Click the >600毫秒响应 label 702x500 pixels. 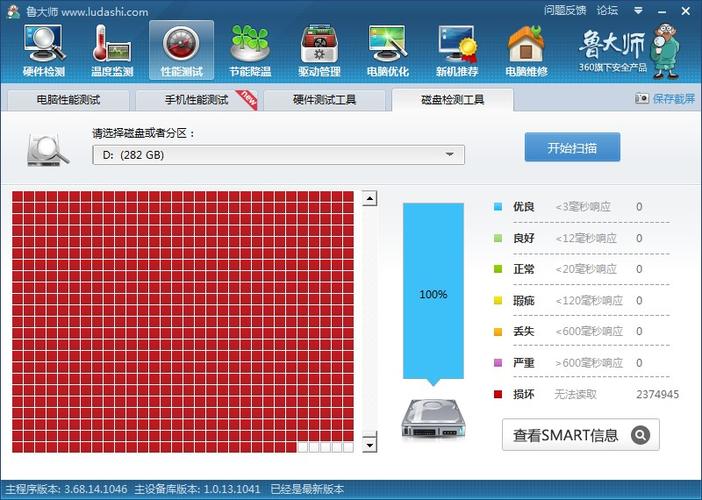coord(589,363)
